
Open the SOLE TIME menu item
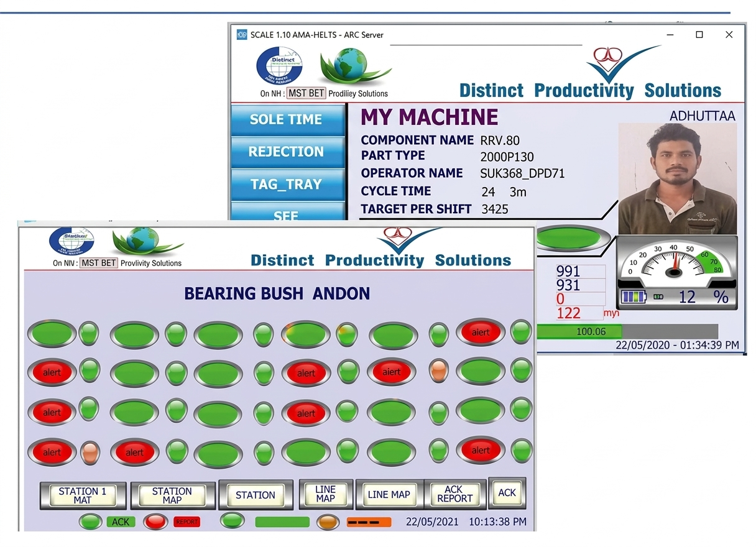[x=287, y=119]
